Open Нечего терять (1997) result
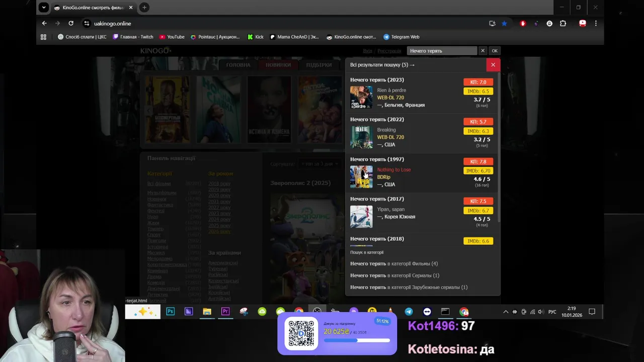The height and width of the screenshot is (362, 644). [x=377, y=159]
